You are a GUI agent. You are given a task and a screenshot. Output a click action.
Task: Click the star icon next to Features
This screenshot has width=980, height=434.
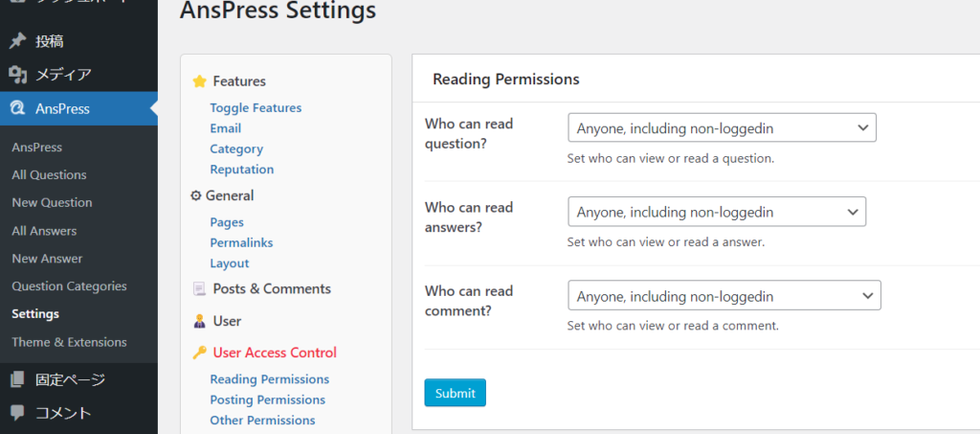click(x=199, y=81)
